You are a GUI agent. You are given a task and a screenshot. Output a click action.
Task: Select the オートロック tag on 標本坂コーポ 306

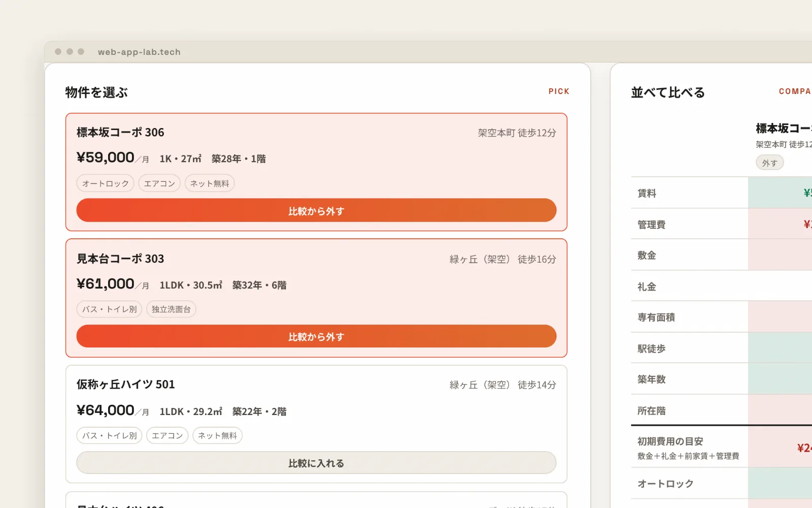coord(106,183)
